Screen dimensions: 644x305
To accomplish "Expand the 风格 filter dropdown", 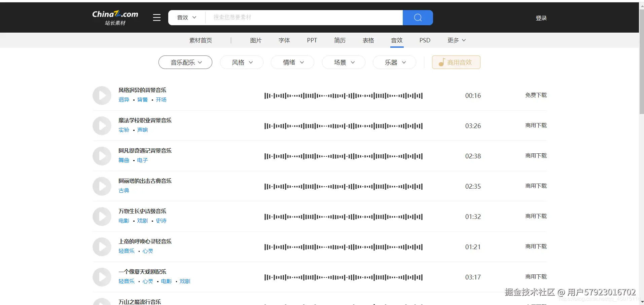I will [x=242, y=62].
